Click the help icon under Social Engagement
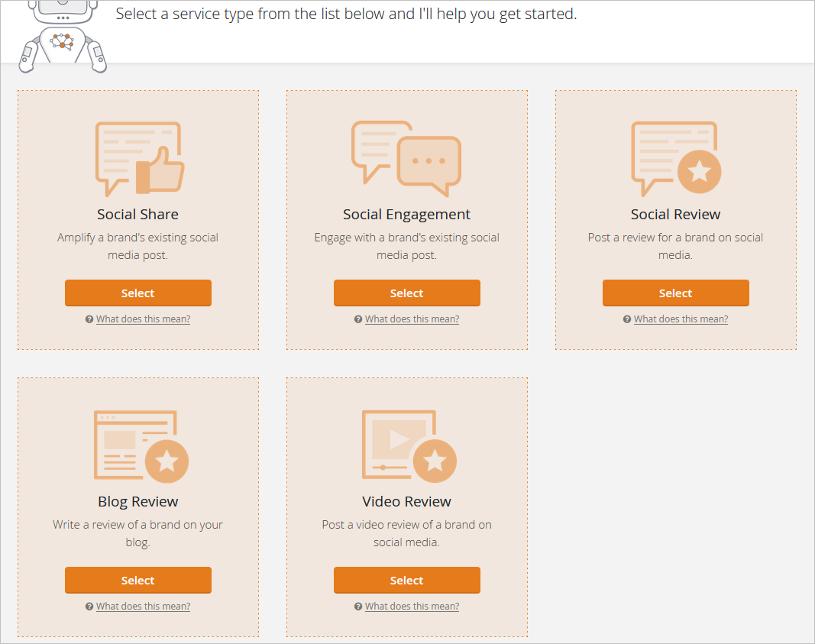 pyautogui.click(x=358, y=319)
